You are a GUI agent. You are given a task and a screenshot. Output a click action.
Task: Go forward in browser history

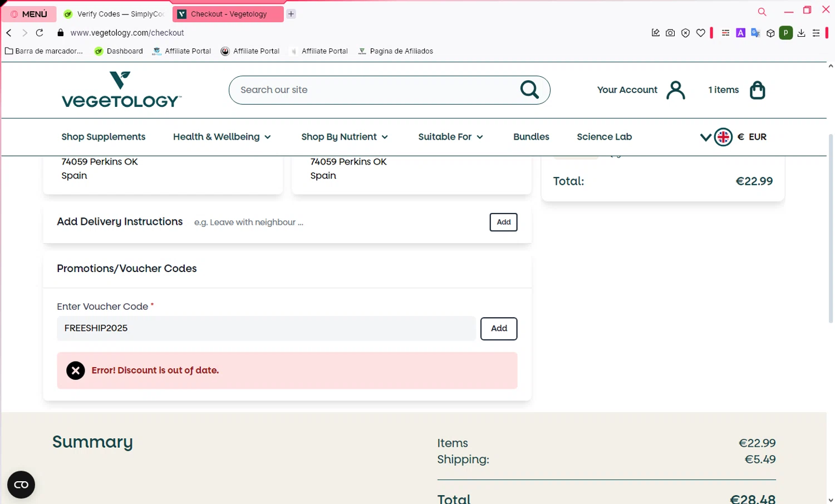24,33
